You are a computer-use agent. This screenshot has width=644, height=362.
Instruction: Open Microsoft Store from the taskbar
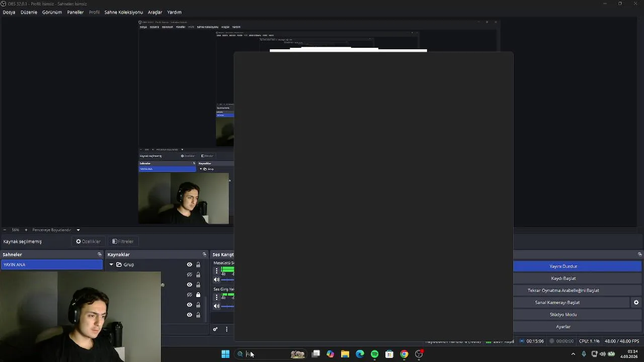(x=389, y=354)
